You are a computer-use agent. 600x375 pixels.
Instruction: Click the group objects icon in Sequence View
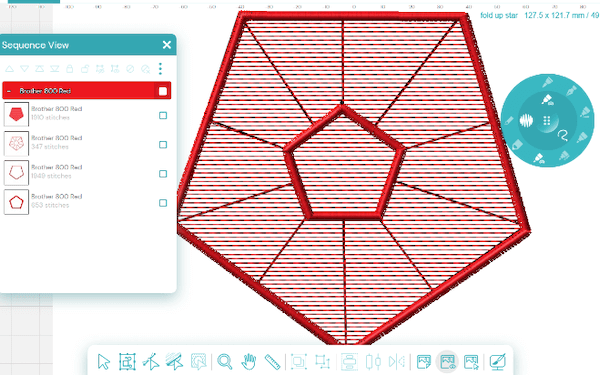(x=100, y=69)
